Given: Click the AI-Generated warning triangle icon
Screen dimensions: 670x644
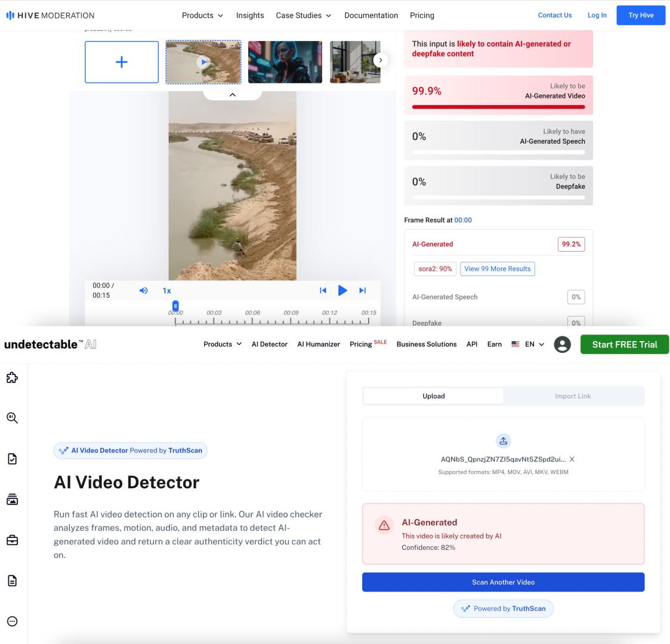Looking at the screenshot, I should pos(384,525).
